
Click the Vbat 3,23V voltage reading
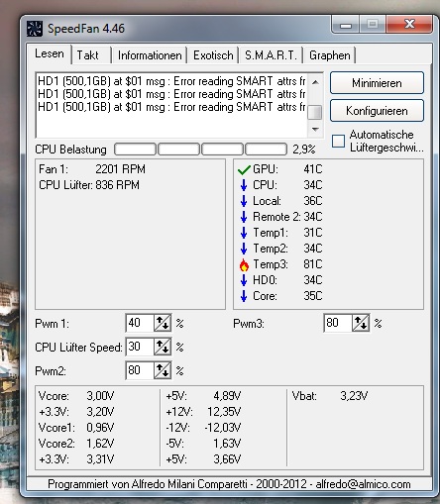point(330,396)
